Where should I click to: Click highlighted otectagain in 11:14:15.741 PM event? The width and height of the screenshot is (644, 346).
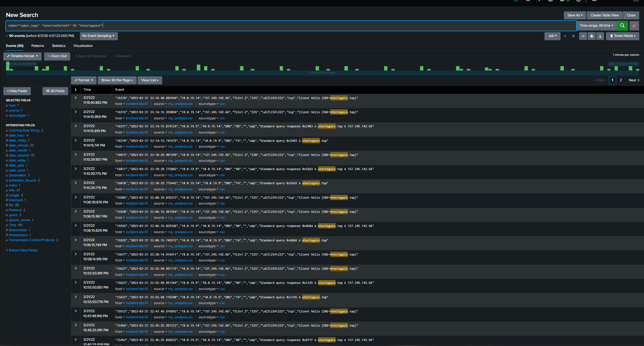311,141
